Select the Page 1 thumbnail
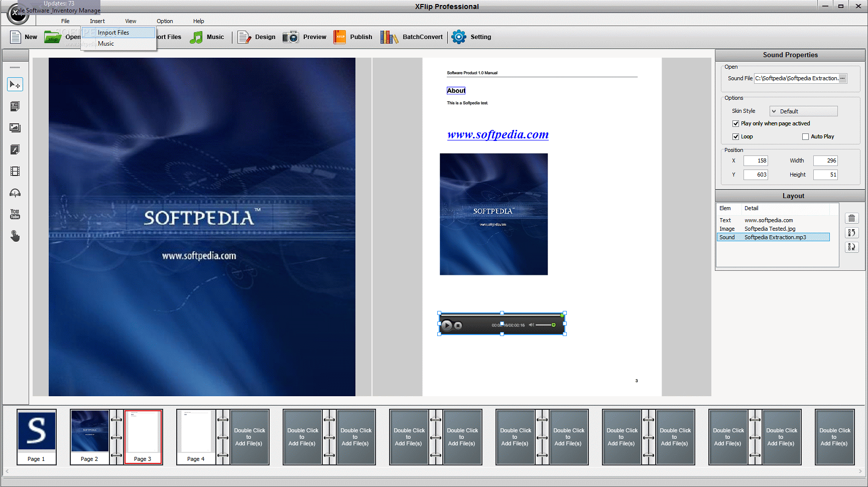 pyautogui.click(x=37, y=437)
